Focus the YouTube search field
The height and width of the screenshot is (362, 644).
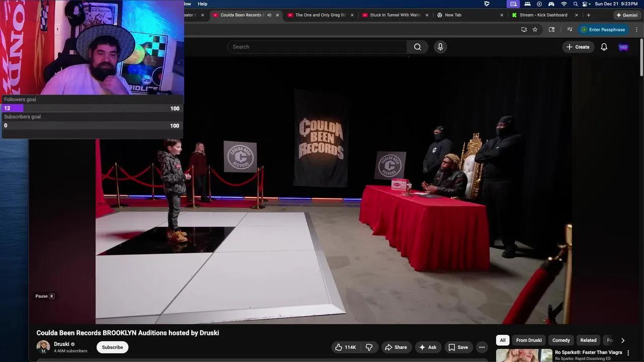pos(317,47)
